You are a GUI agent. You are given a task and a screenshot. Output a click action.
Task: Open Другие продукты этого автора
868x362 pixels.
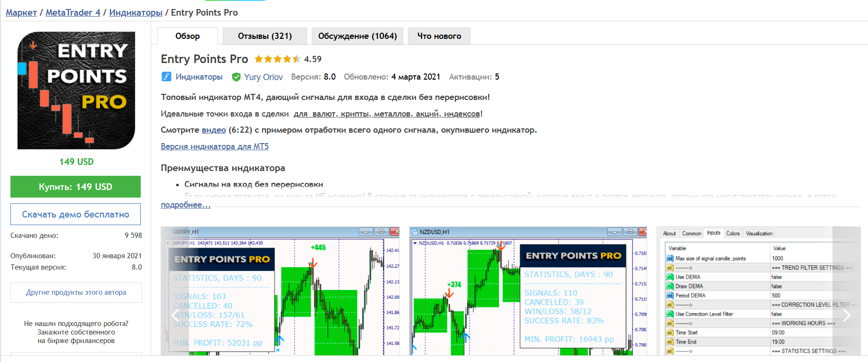click(x=76, y=292)
